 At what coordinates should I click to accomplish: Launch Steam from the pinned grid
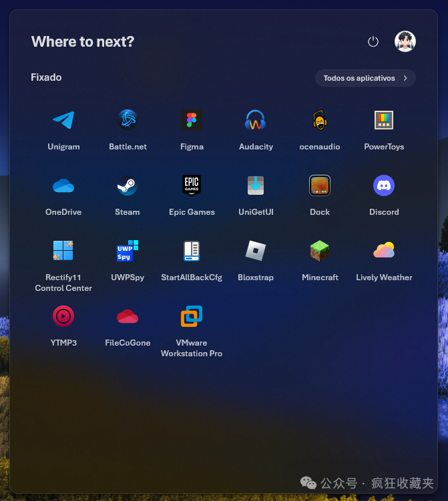pos(128,185)
